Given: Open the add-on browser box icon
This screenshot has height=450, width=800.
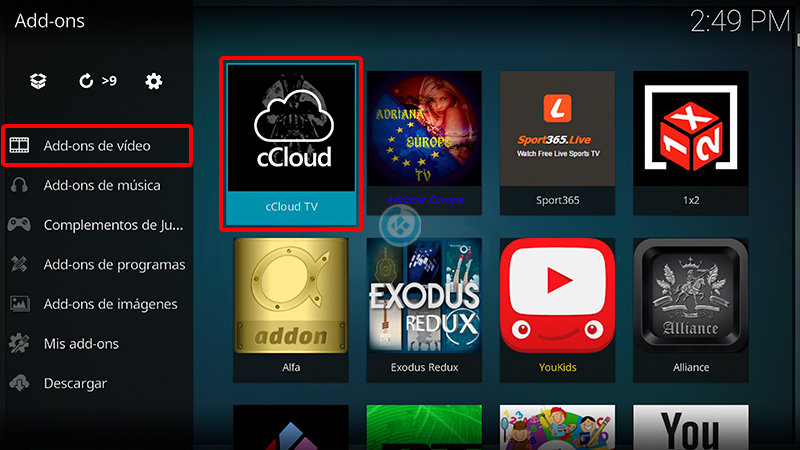Looking at the screenshot, I should coord(38,81).
